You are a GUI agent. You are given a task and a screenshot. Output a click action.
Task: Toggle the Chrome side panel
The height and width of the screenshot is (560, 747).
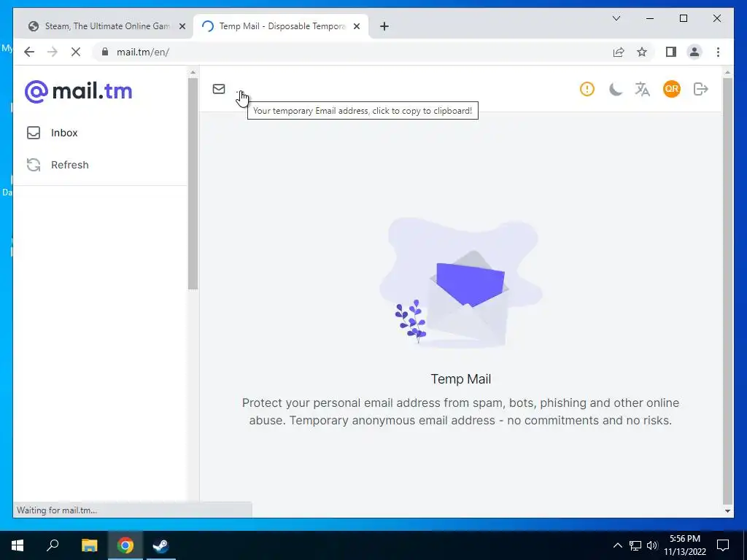pyautogui.click(x=671, y=52)
